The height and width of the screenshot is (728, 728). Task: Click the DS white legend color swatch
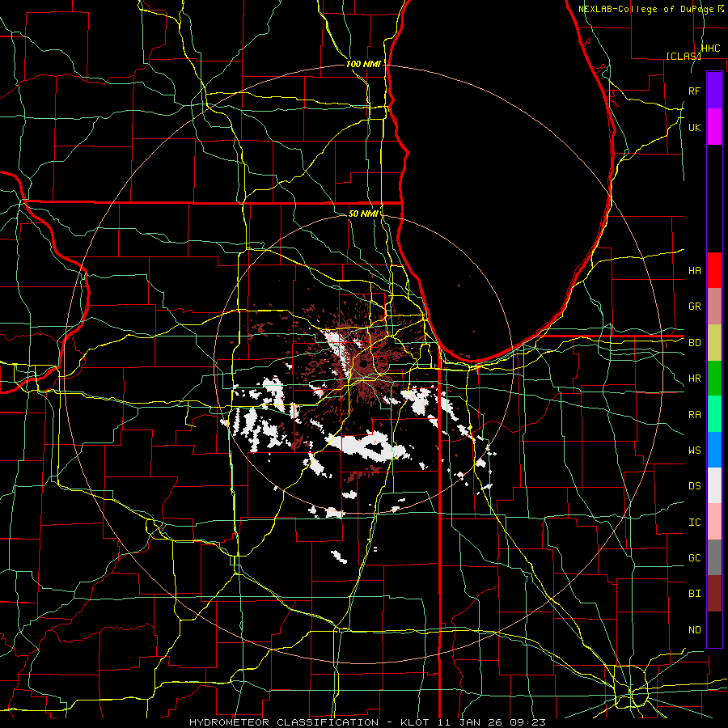click(714, 485)
